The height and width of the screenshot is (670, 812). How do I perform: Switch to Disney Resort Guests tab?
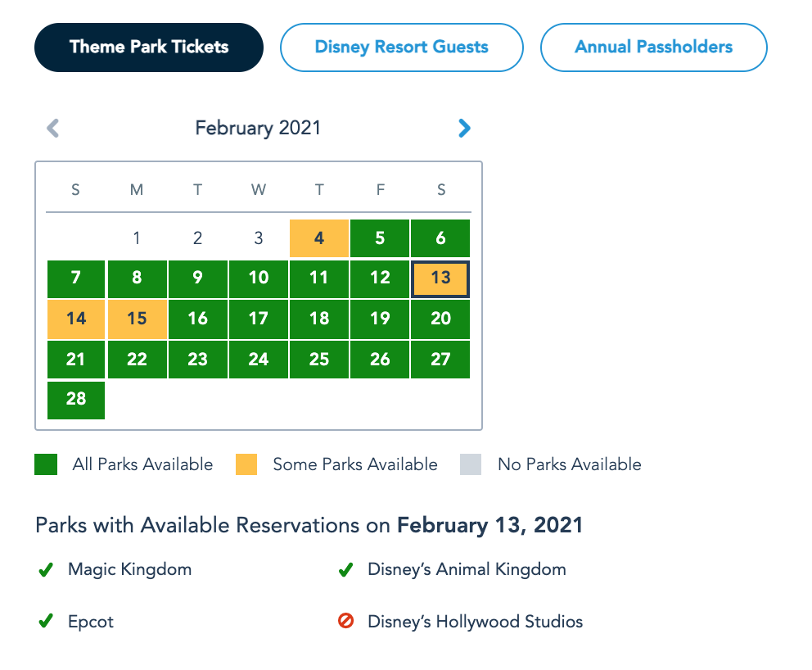(x=401, y=47)
